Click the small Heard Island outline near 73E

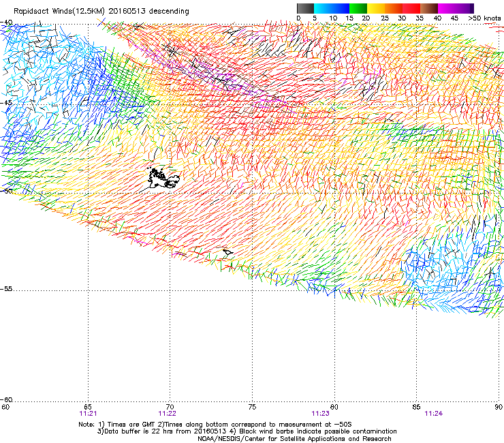[228, 252]
